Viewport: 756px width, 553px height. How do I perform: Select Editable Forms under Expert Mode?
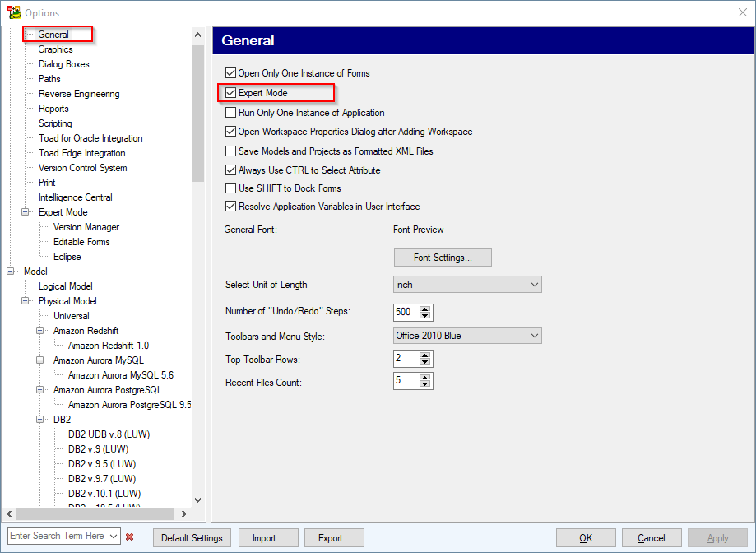[x=81, y=242]
